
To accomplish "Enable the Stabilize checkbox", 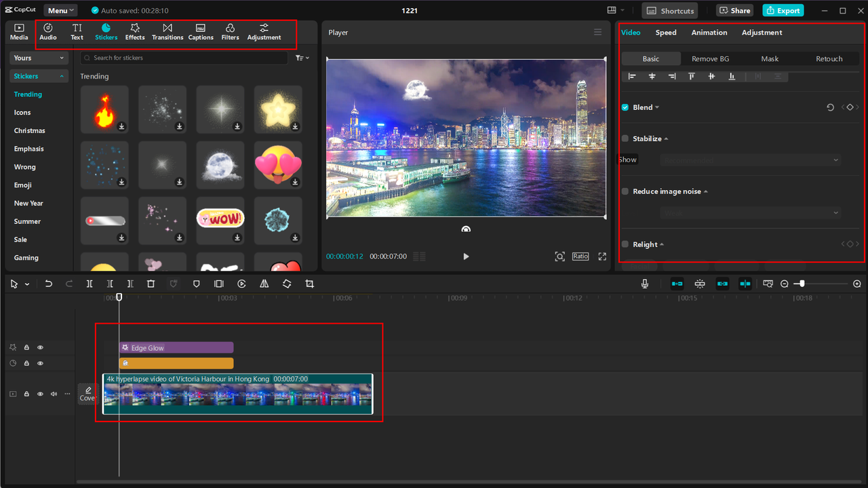I will point(625,138).
